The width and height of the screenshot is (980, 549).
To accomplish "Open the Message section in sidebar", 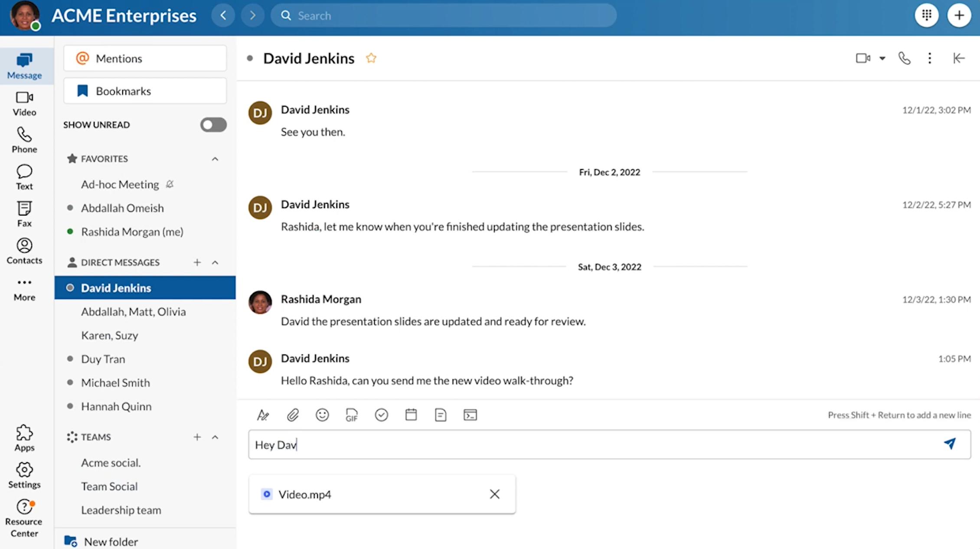I will (24, 66).
